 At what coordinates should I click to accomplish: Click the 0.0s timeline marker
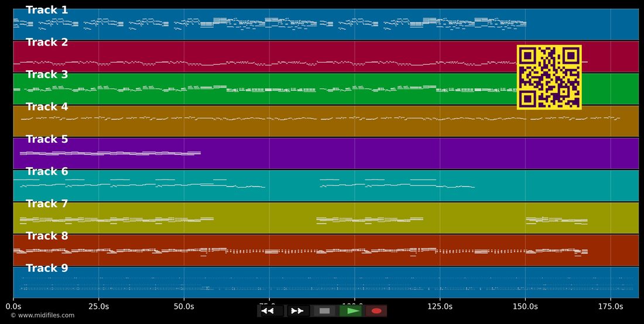(x=13, y=306)
